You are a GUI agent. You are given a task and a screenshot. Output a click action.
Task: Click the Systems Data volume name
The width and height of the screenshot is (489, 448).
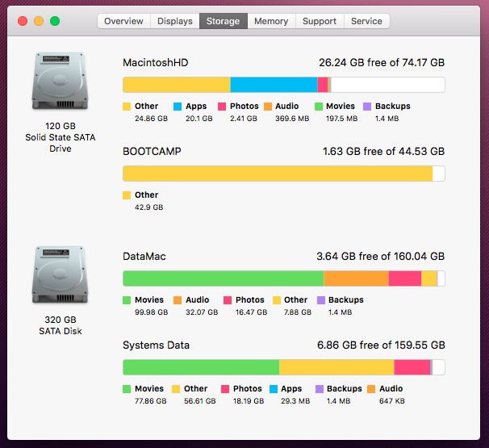point(156,345)
